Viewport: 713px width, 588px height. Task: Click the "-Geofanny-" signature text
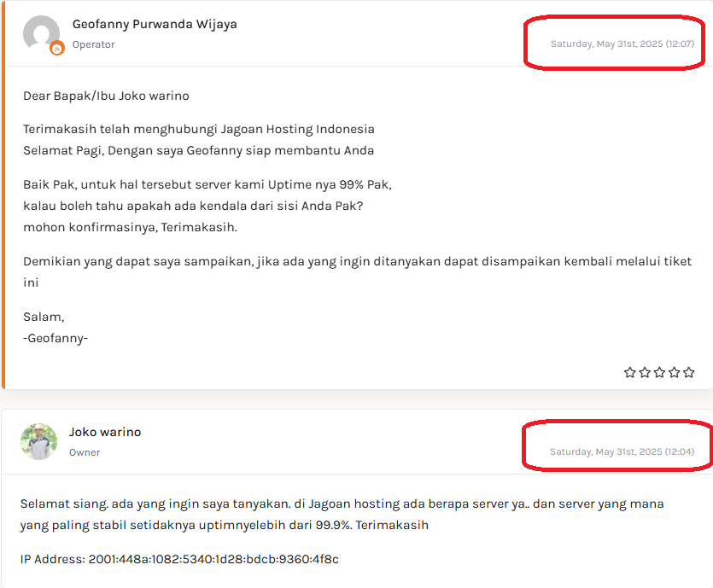(x=56, y=338)
